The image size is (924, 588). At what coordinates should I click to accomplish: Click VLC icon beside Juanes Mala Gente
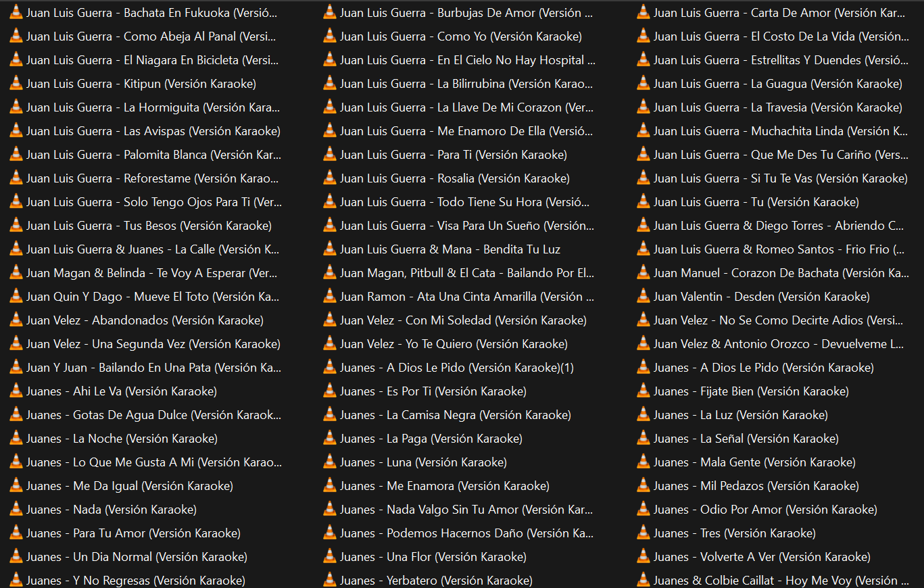[643, 462]
